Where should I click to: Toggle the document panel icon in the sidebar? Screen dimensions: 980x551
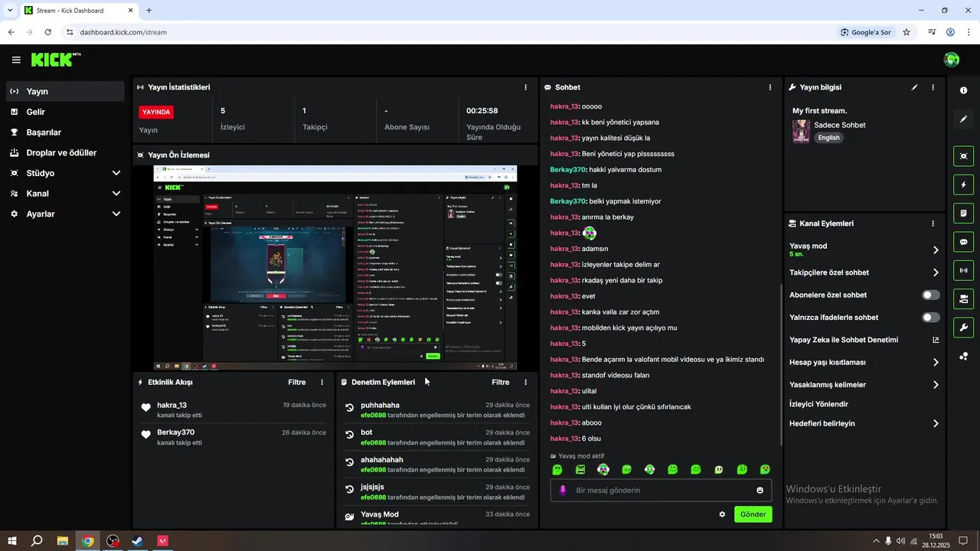click(963, 213)
